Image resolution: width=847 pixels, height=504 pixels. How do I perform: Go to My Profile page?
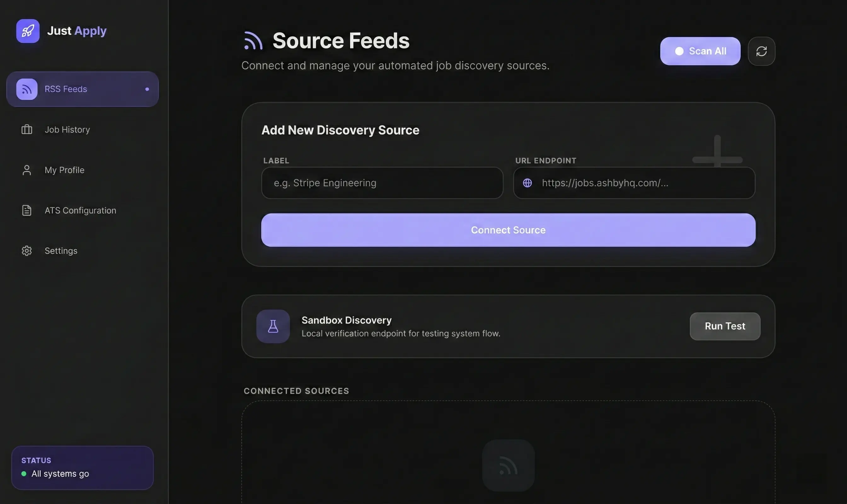click(x=65, y=170)
